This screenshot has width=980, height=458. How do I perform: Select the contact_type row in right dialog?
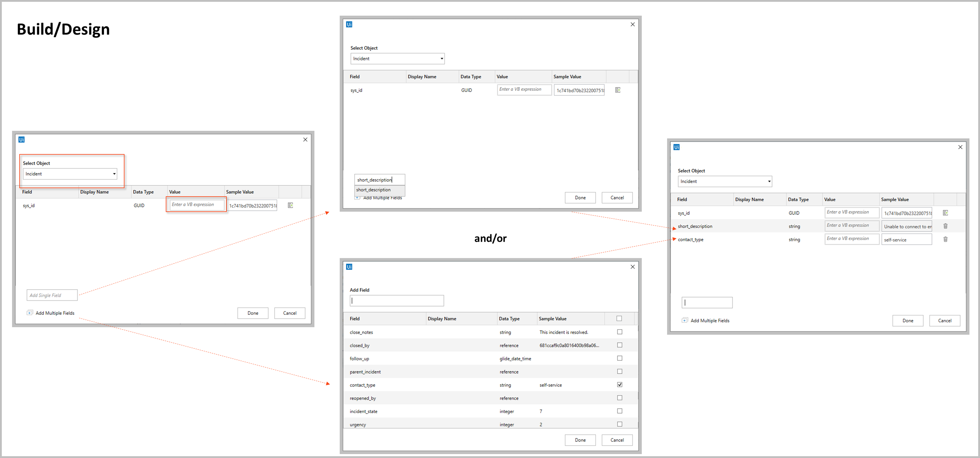click(818, 239)
